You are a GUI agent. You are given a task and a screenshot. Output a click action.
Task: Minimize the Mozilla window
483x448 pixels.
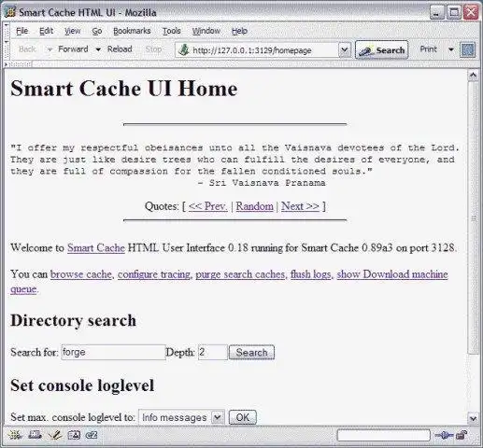[437, 13]
